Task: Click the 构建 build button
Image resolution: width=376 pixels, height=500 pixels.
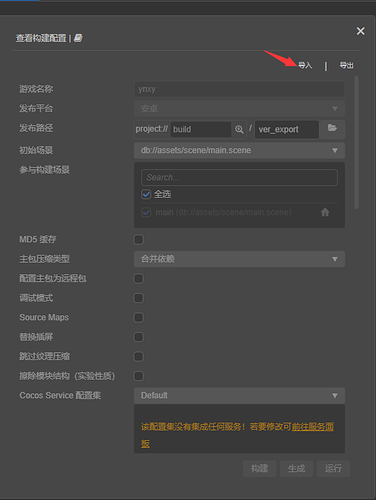Action: (260, 468)
